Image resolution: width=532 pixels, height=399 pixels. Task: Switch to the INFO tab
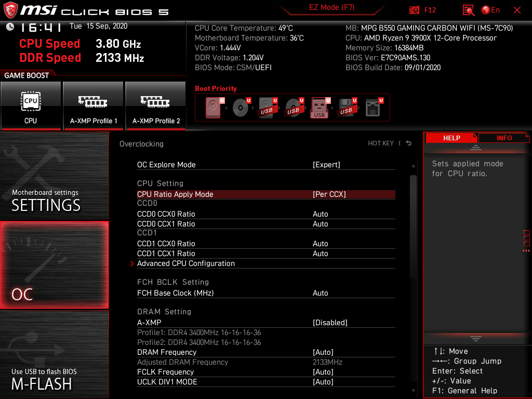[504, 138]
